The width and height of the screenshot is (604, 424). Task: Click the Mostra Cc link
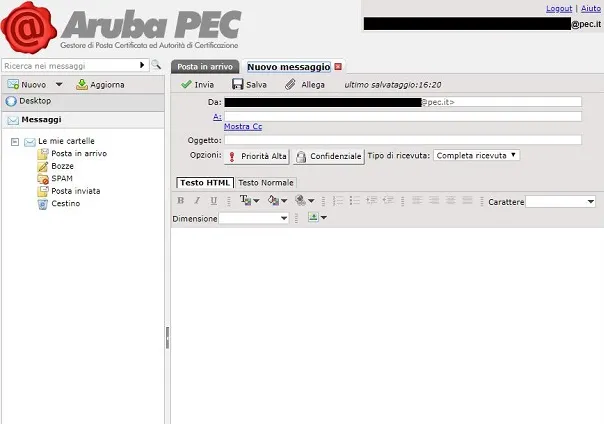[x=244, y=127]
